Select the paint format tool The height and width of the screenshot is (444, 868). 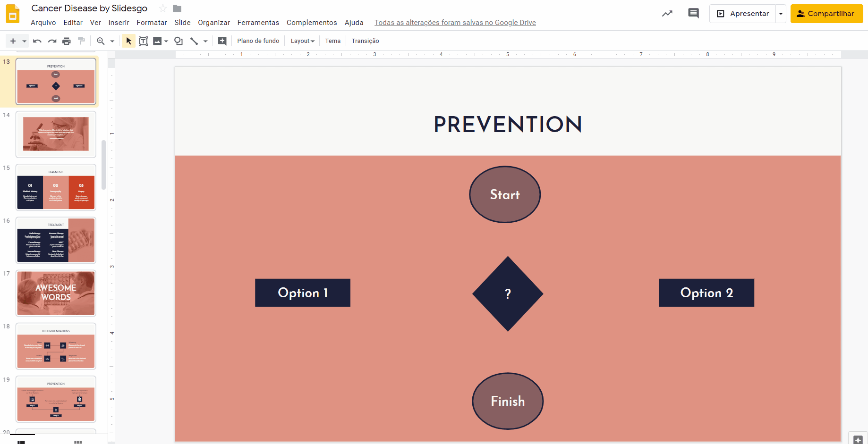81,41
